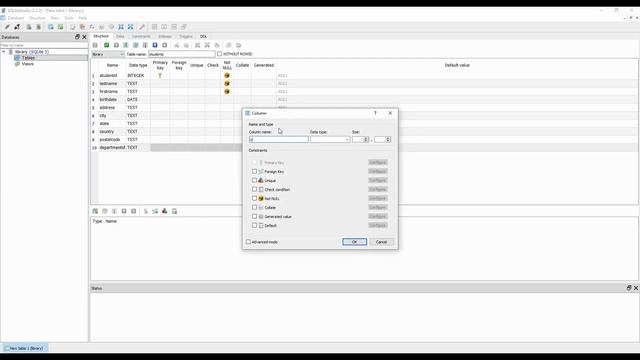
Task: Click the blue move column up icon
Action: 155,45
